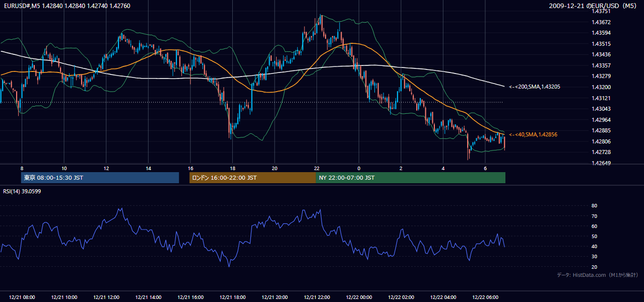Click hour tick 18 under price chart
Image resolution: width=644 pixels, height=302 pixels.
pos(232,168)
